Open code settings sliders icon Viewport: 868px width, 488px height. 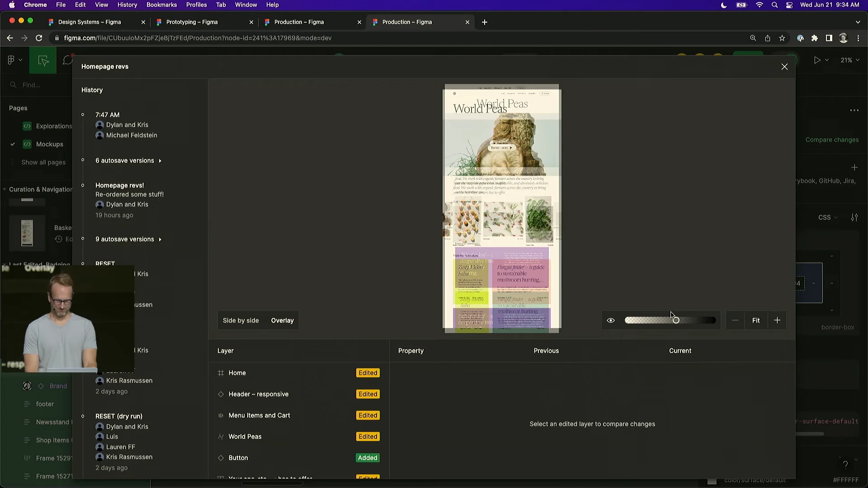tap(854, 217)
